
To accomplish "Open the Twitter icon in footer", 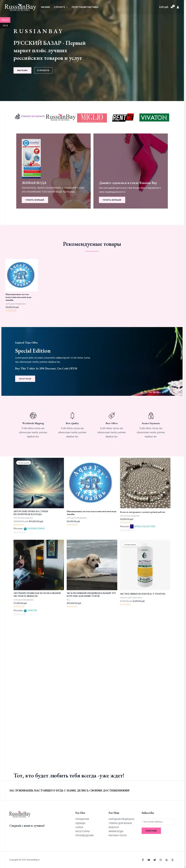I will (155, 860).
